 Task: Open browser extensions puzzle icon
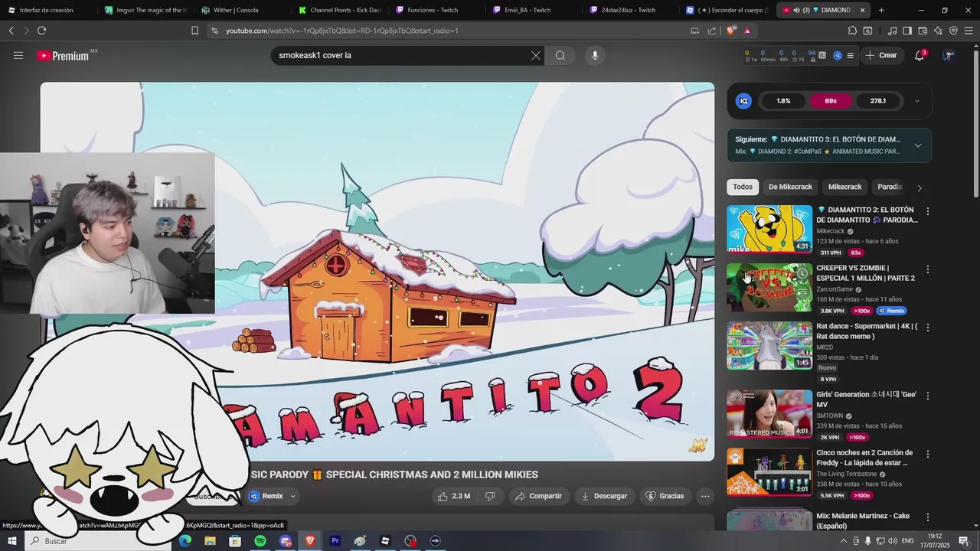852,31
